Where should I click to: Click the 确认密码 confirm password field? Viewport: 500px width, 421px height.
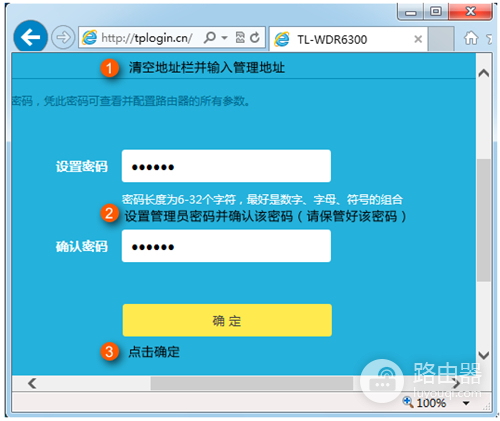tap(226, 246)
